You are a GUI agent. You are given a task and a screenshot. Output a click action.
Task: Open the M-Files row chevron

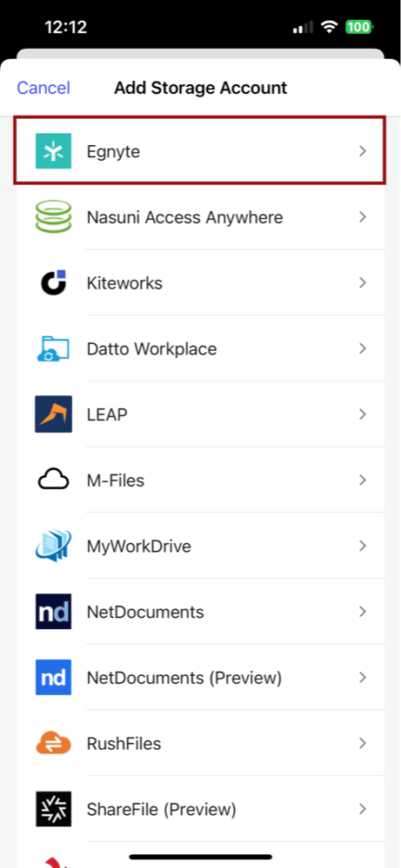pyautogui.click(x=363, y=480)
